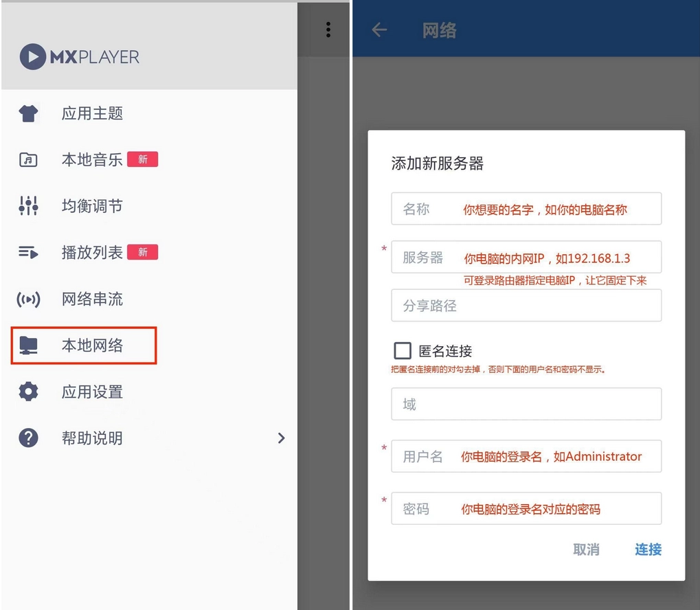Click the 匿名连接 label text
The height and width of the screenshot is (610, 700).
tap(446, 352)
